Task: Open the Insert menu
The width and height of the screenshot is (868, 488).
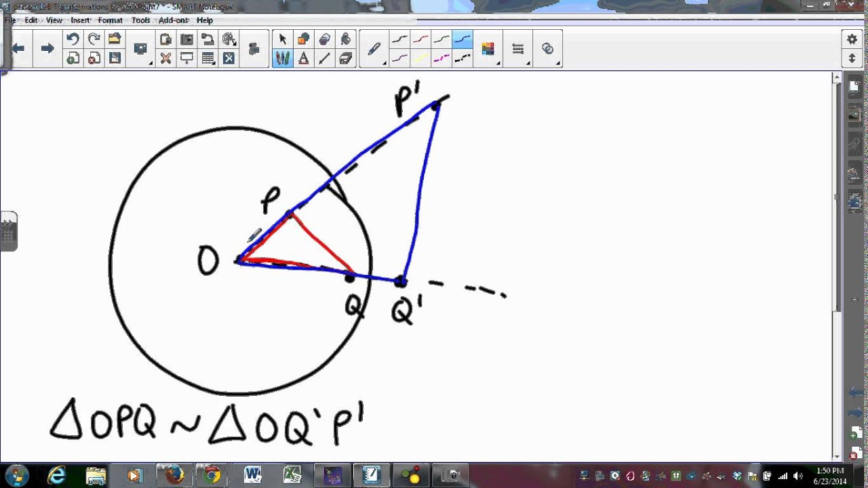Action: (x=81, y=20)
